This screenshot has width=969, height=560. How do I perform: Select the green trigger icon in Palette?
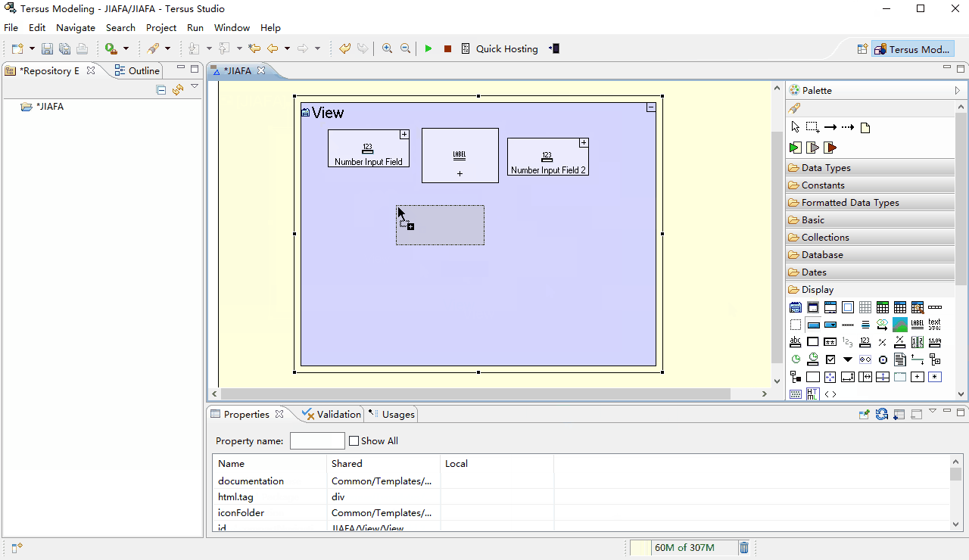click(795, 148)
